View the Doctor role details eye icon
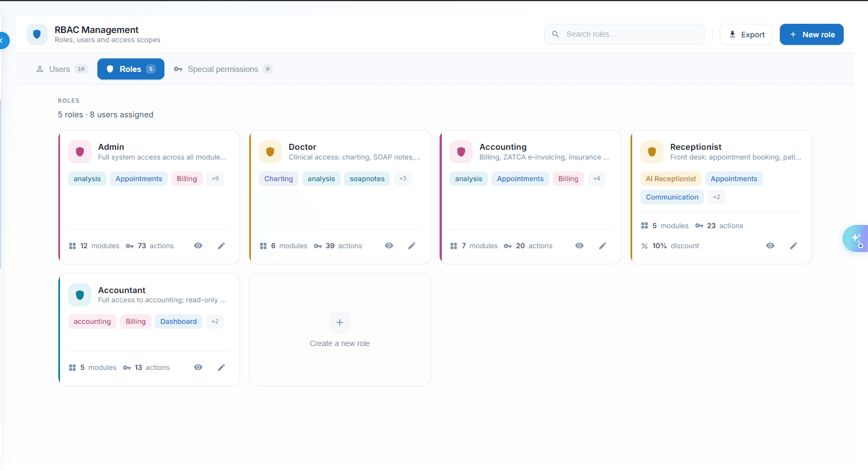 pyautogui.click(x=389, y=246)
